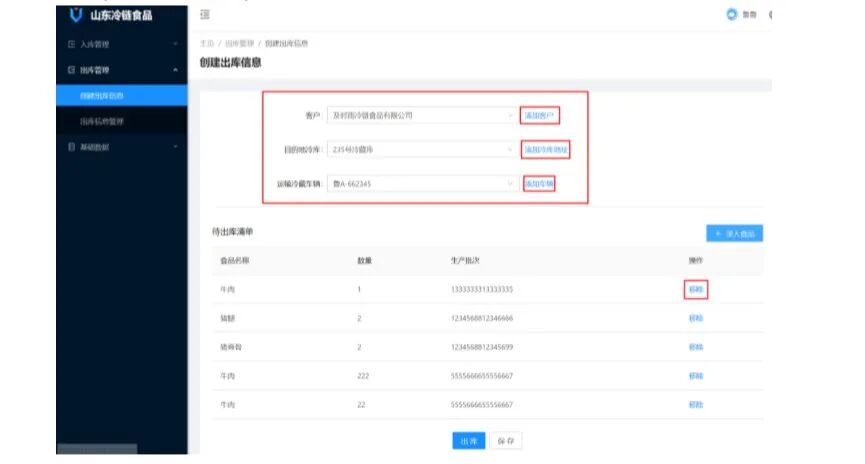Click the 基础数据 menu icon

[71, 147]
